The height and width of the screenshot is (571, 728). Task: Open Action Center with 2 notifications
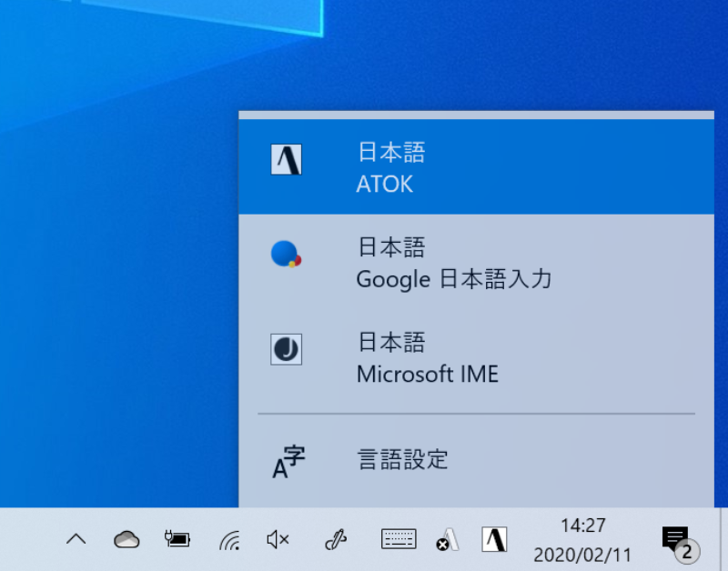(677, 540)
